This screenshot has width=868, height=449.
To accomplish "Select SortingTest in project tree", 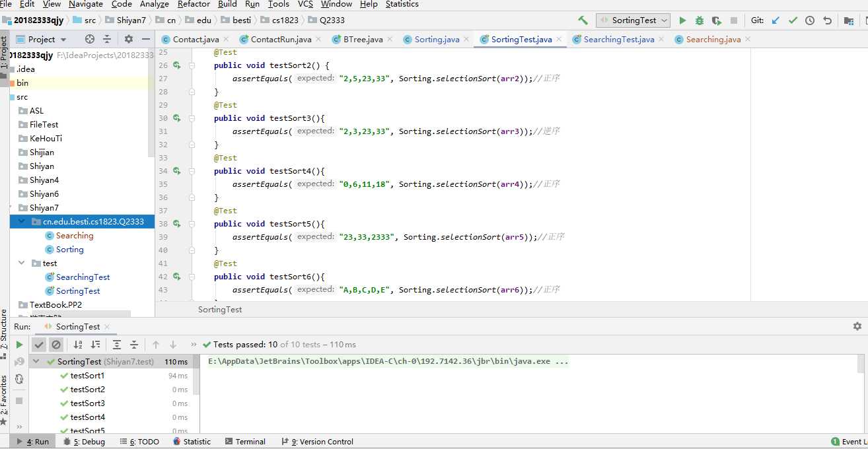I will [77, 291].
